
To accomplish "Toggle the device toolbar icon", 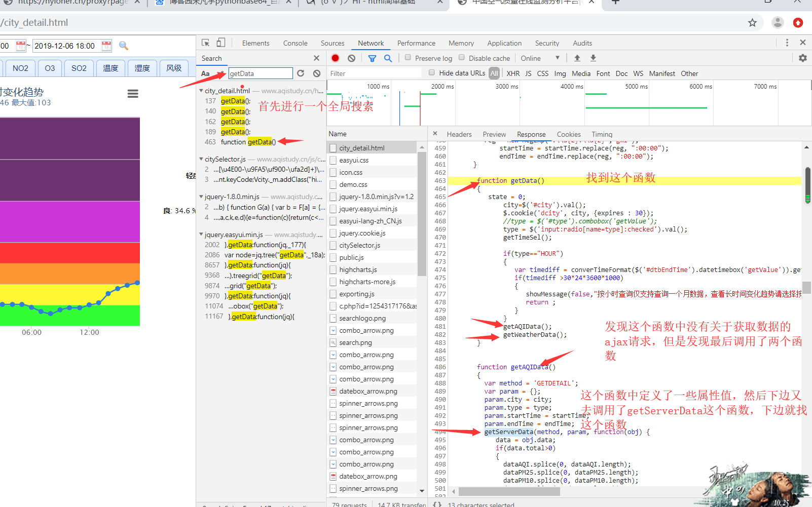I will point(221,43).
